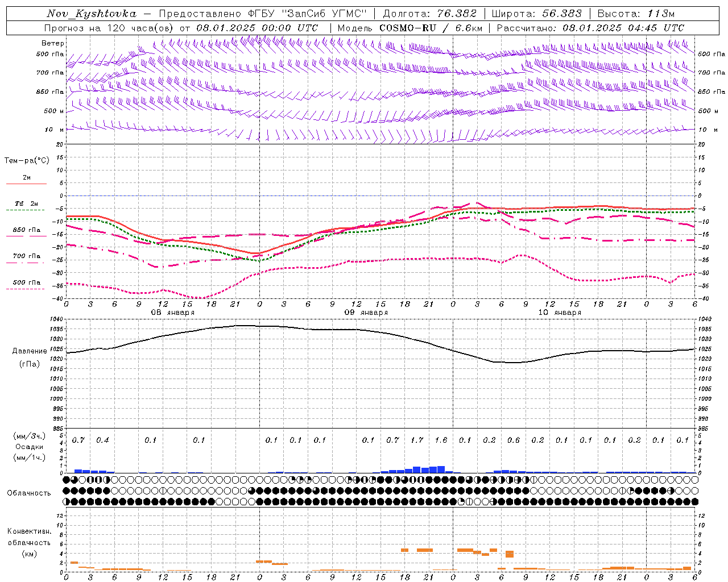Click the (км) unit label
Screen dimensions: 728x582
tap(30, 554)
